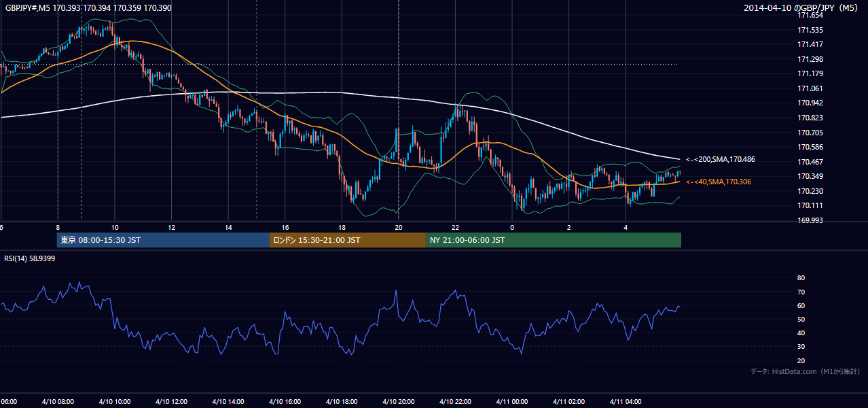Viewport: 868px width, 408px height.
Task: Click the NY 21:00-06:00 JST session bar
Action: (554, 240)
